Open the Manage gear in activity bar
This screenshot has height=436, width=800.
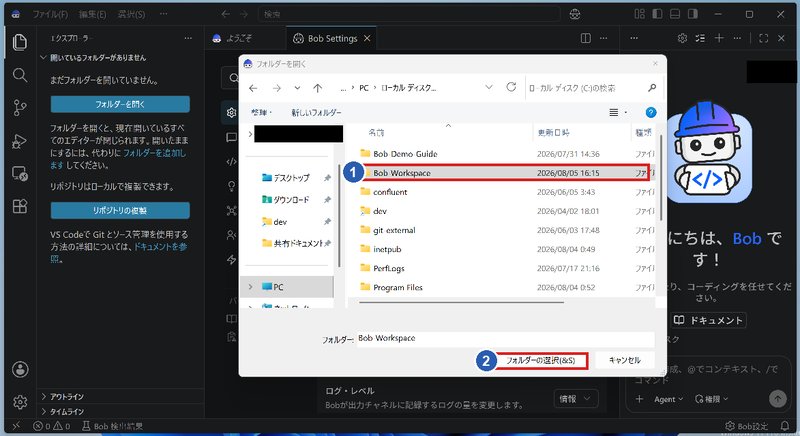[20, 402]
